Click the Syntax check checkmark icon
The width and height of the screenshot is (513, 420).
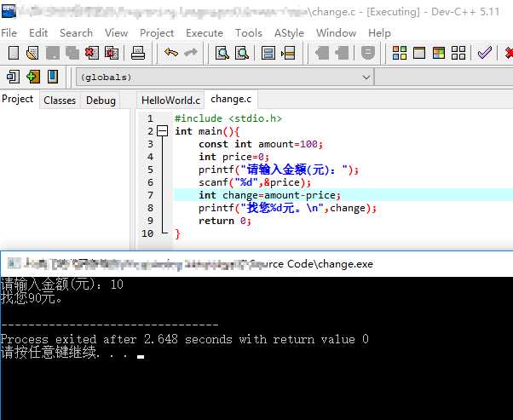coord(485,53)
